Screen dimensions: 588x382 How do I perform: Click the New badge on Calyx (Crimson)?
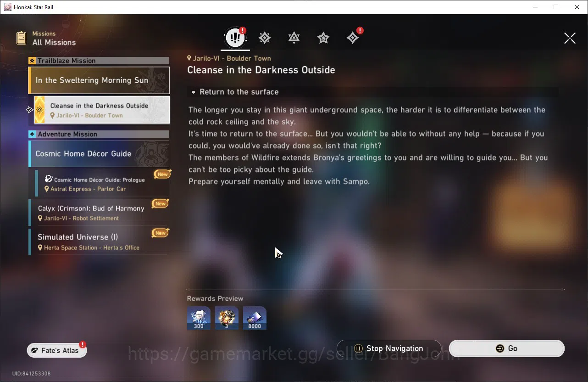coord(160,203)
